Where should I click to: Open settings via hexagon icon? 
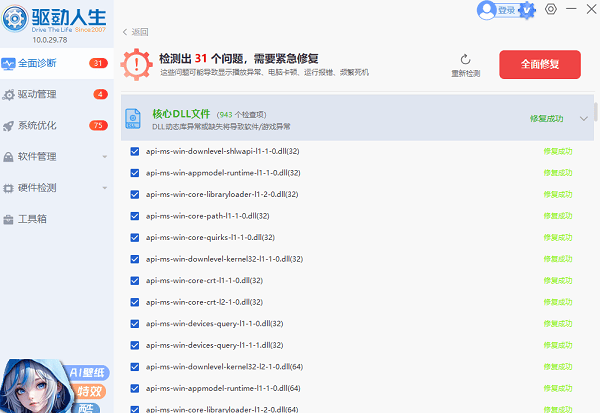(551, 9)
